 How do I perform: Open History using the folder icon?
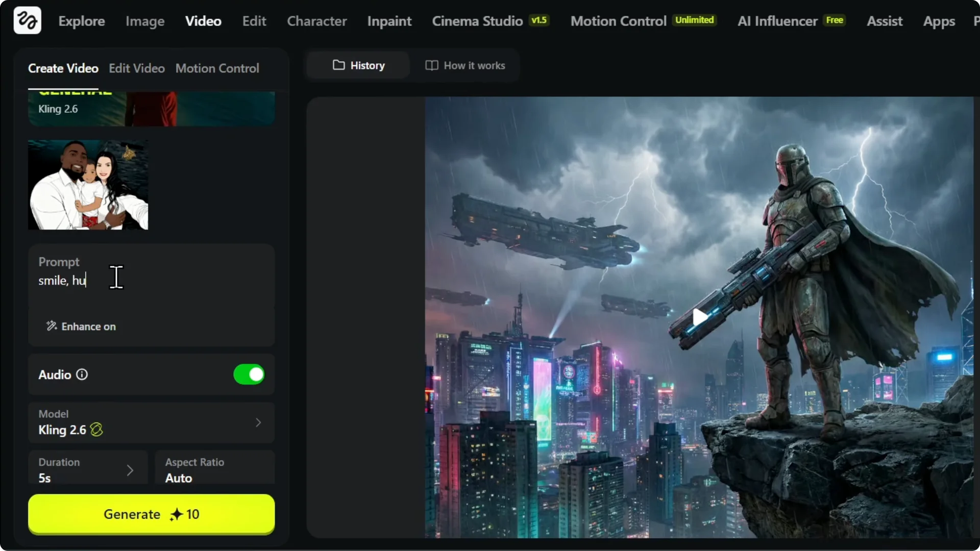pyautogui.click(x=338, y=65)
